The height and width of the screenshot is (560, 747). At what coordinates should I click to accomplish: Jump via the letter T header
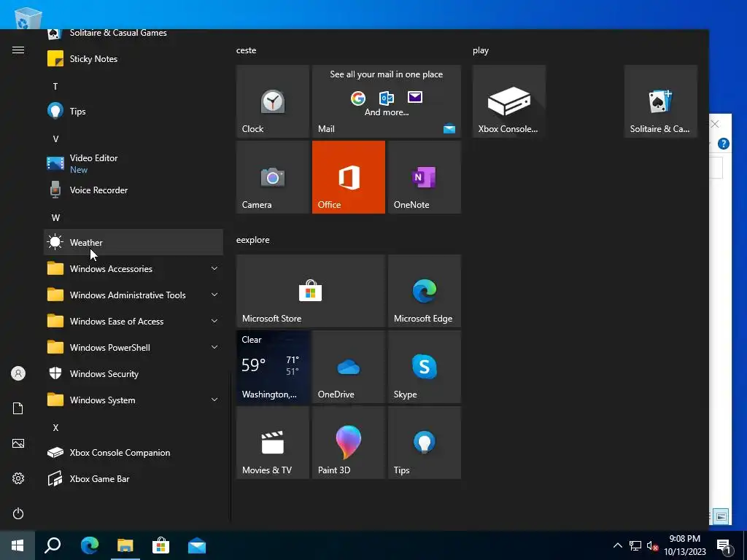pos(55,87)
